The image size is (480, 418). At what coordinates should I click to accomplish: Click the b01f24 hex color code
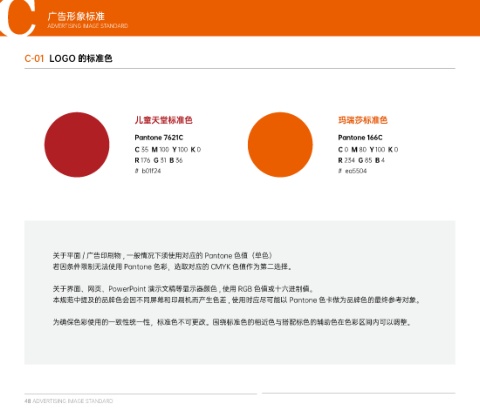pyautogui.click(x=148, y=171)
